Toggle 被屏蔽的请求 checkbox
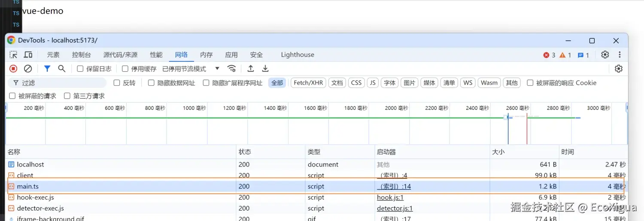This screenshot has height=221, width=644. click(x=12, y=96)
